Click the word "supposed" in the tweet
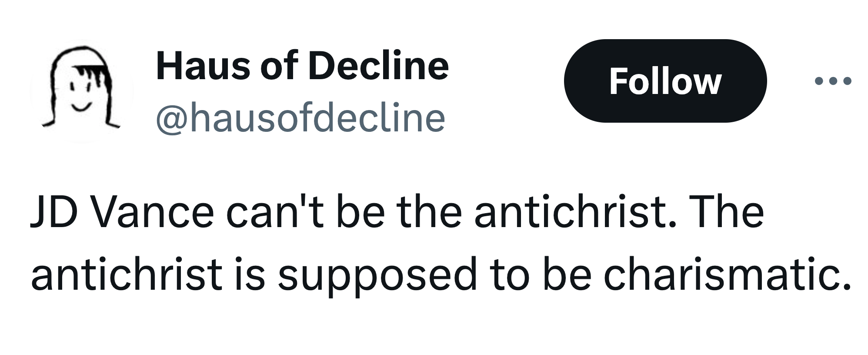This screenshot has height=355, width=868. [x=377, y=277]
